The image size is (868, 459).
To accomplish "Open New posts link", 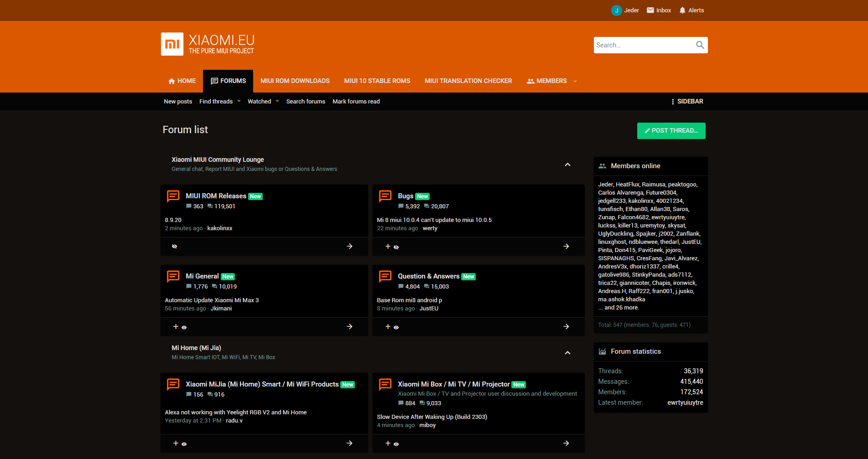I will (x=178, y=101).
